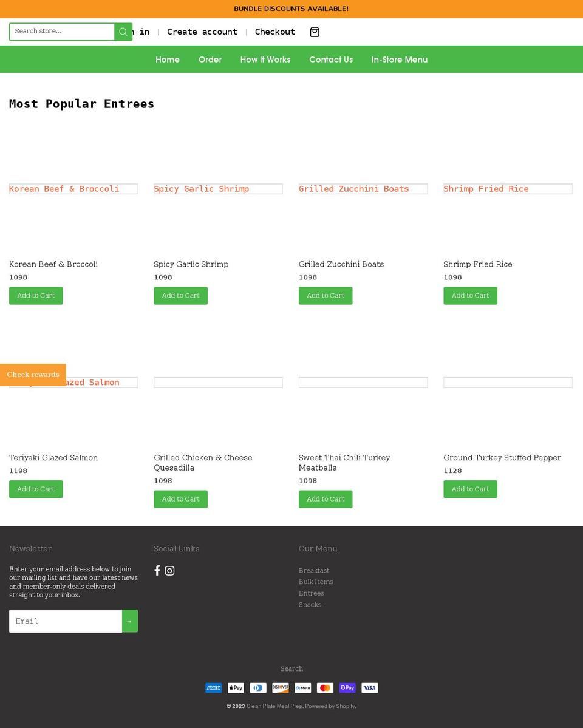Click the American Express payment icon

[x=214, y=687]
